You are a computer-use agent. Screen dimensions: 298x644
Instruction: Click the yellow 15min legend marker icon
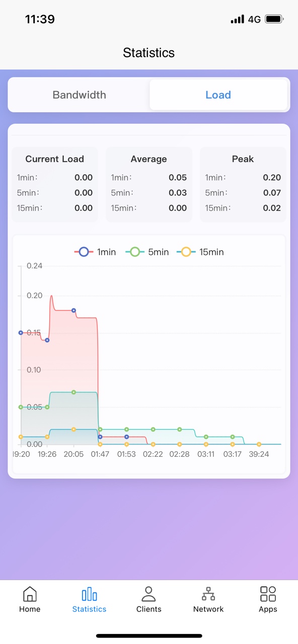tap(186, 252)
